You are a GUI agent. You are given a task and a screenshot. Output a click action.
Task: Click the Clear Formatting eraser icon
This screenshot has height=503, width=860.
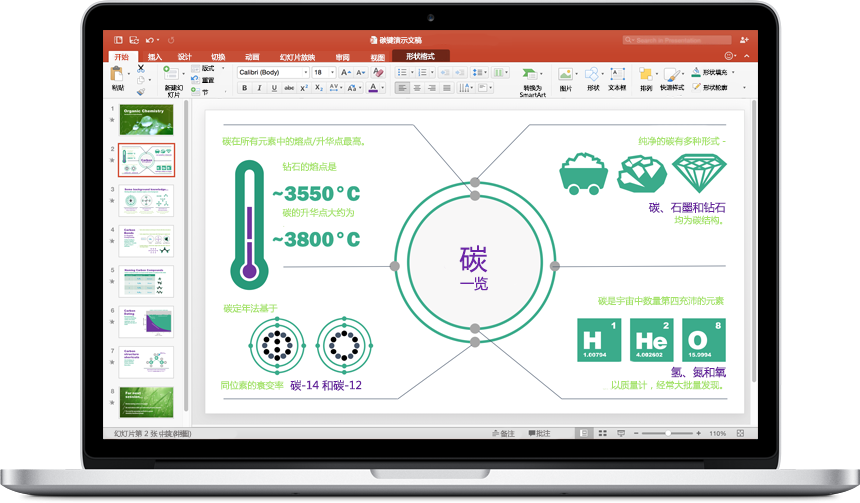(378, 72)
